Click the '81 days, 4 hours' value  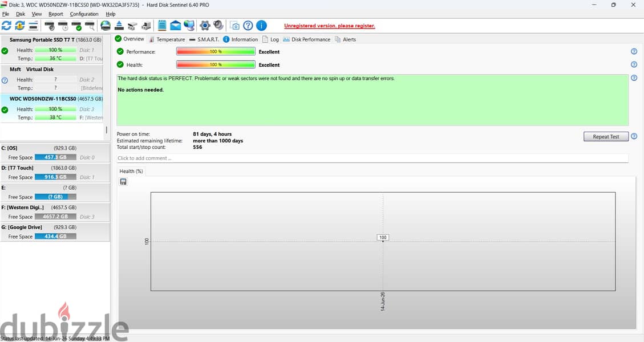[212, 134]
